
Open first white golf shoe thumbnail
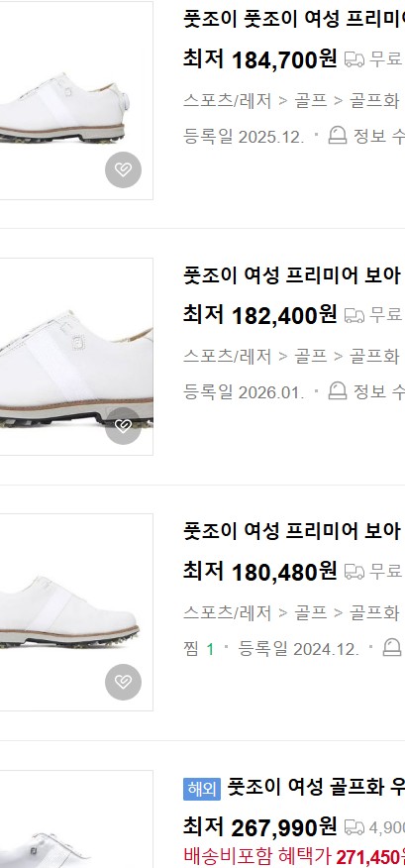point(76,100)
